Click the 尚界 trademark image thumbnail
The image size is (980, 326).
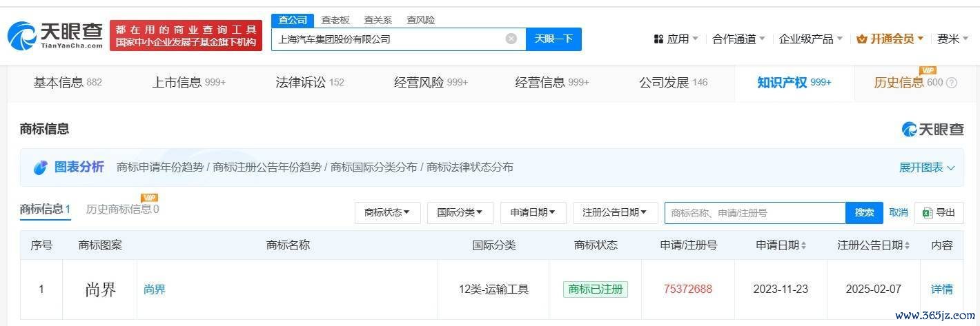(x=101, y=289)
